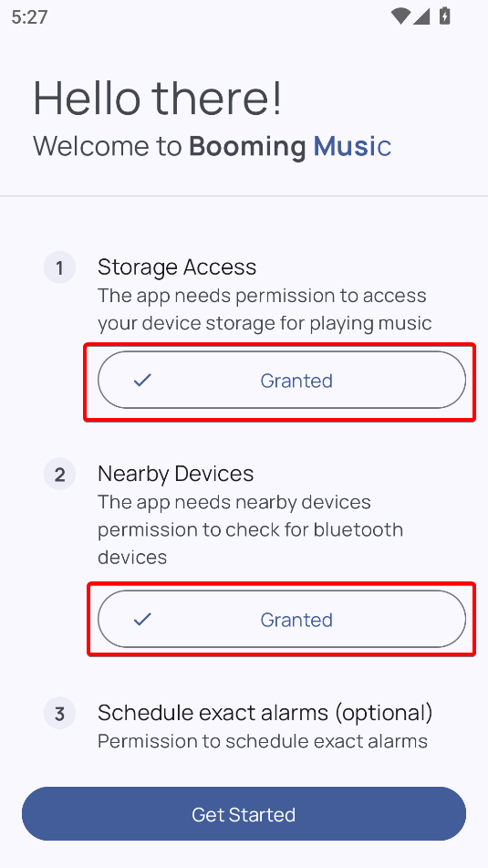488x868 pixels.
Task: Tap the checkmark under Nearby Devices
Action: (142, 620)
